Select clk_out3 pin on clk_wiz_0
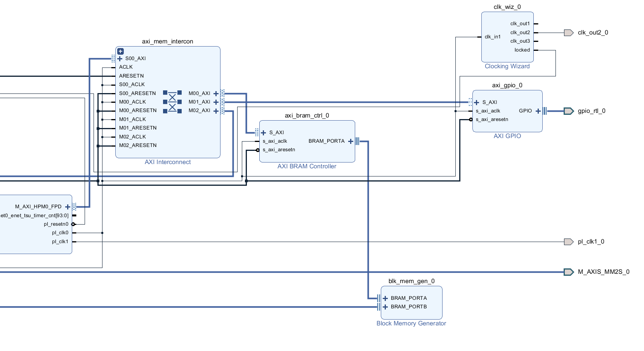644x351 pixels. [520, 41]
